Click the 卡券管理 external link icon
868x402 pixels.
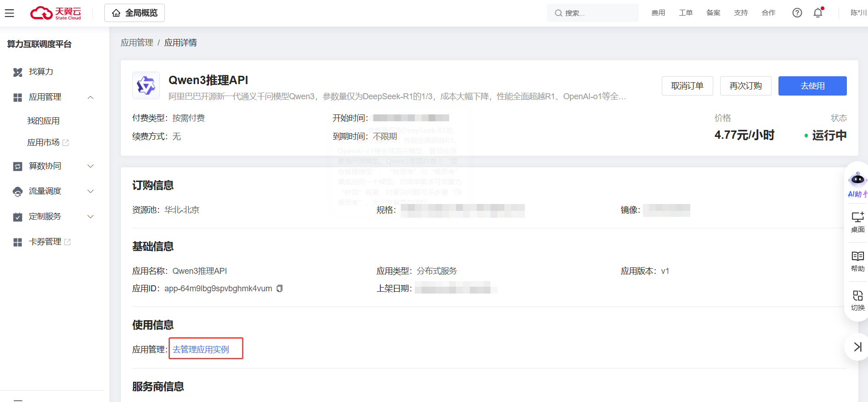(68, 242)
